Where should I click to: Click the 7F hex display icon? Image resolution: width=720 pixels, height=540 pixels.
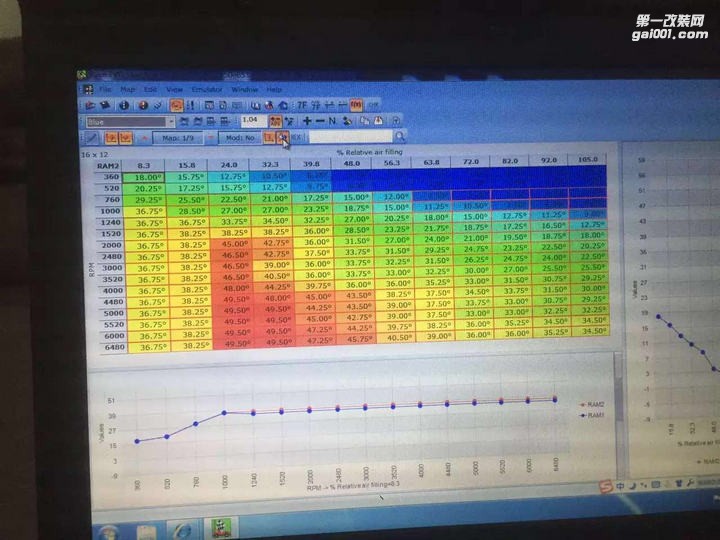point(302,105)
